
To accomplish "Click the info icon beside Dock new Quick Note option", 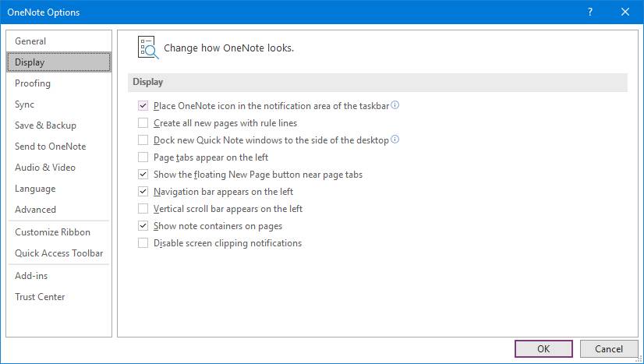I will [x=395, y=140].
